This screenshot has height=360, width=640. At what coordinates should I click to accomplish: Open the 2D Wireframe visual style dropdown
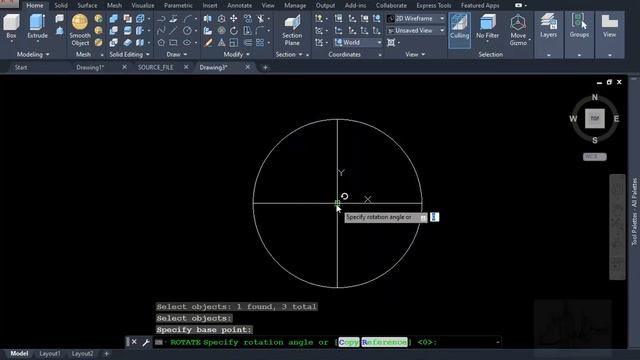416,18
